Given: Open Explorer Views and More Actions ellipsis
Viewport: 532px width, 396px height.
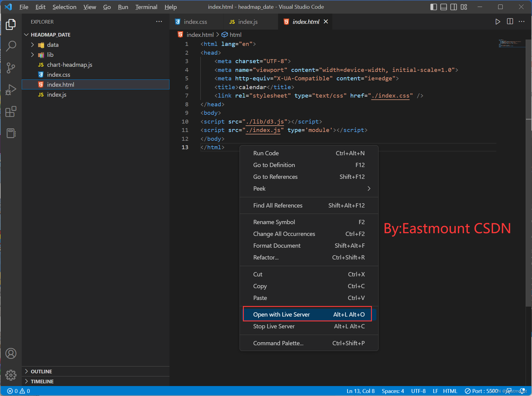Looking at the screenshot, I should pos(159,21).
